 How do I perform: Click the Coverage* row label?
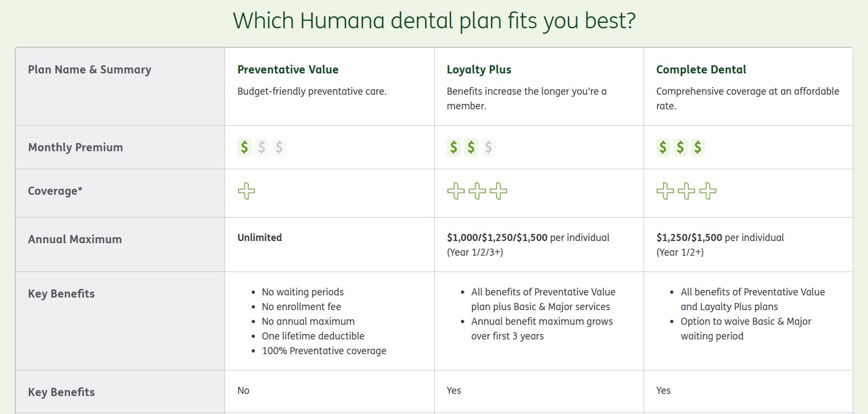point(55,191)
